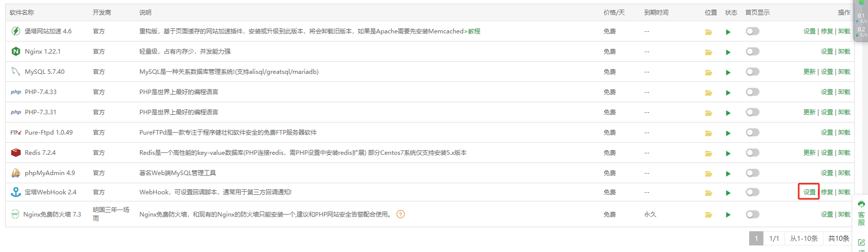The image size is (868, 252).
Task: Click the red Redis logo icon
Action: (x=16, y=152)
